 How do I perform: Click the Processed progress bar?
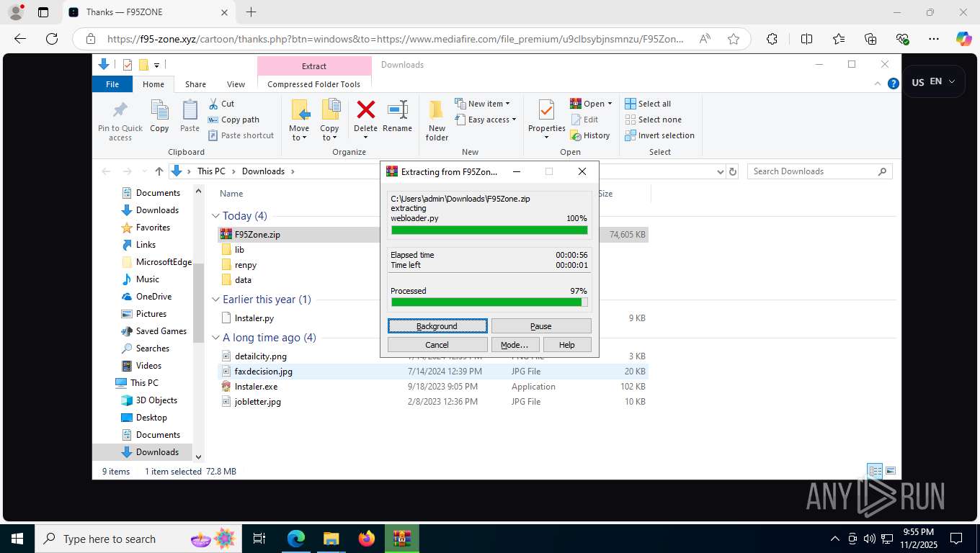coord(489,302)
